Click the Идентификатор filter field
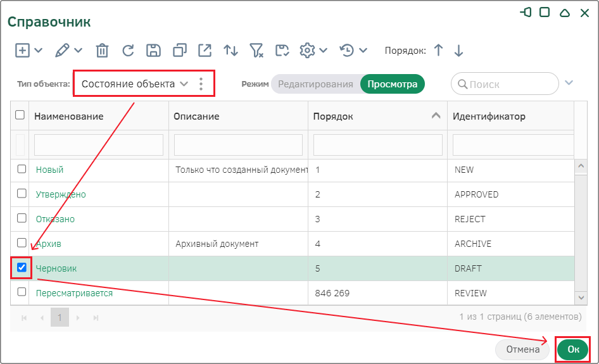This screenshot has width=599, height=364. click(x=513, y=145)
